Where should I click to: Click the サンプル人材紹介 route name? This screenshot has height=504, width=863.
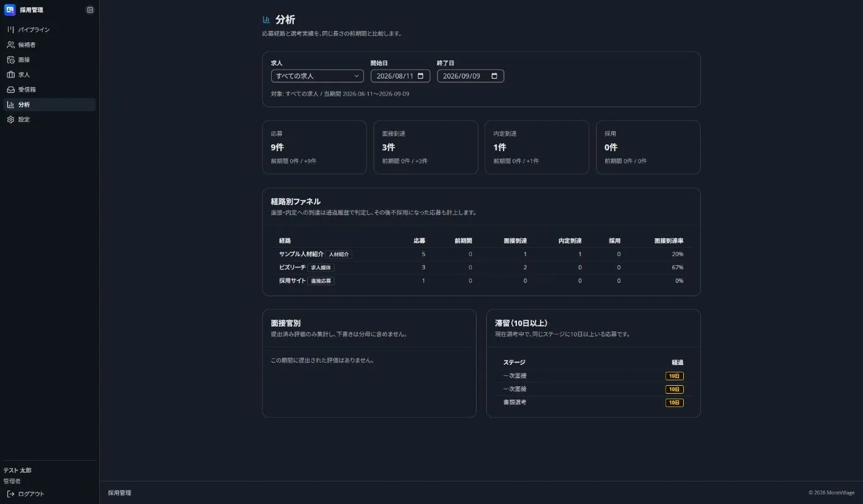click(301, 254)
